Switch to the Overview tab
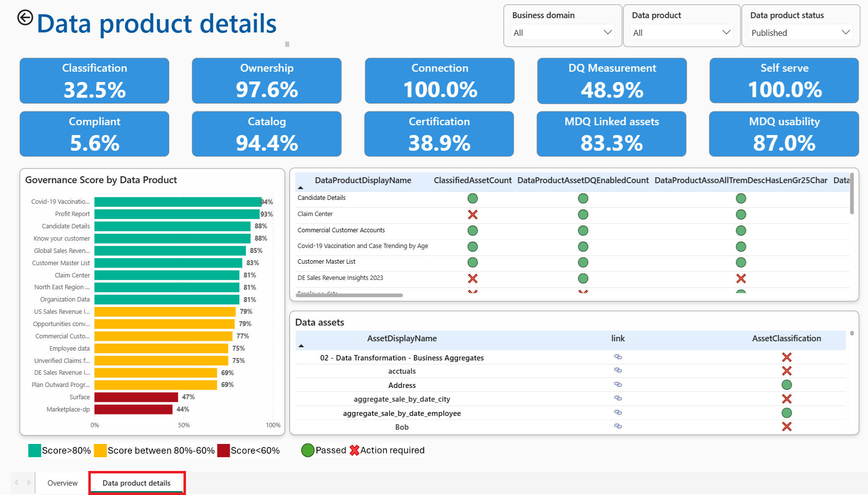Image resolution: width=868 pixels, height=495 pixels. [x=62, y=483]
